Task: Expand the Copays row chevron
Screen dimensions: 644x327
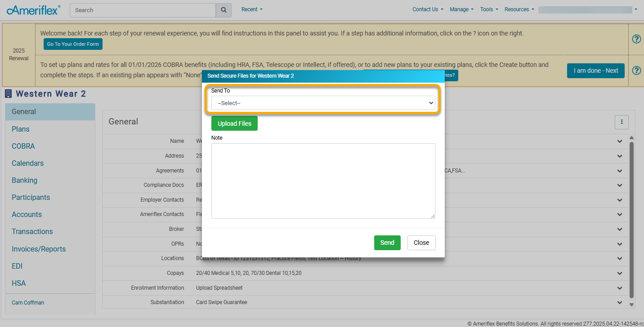Action: (620, 273)
